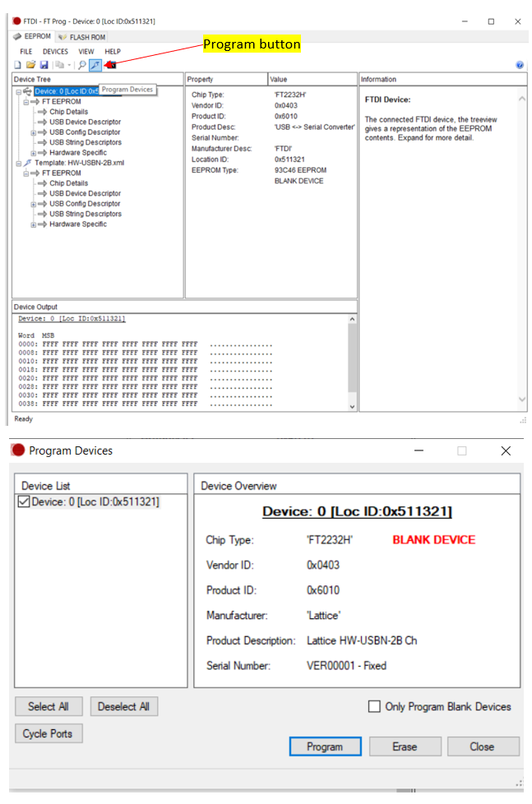Create a new template with the blank page icon
The image size is (532, 804).
(x=17, y=65)
